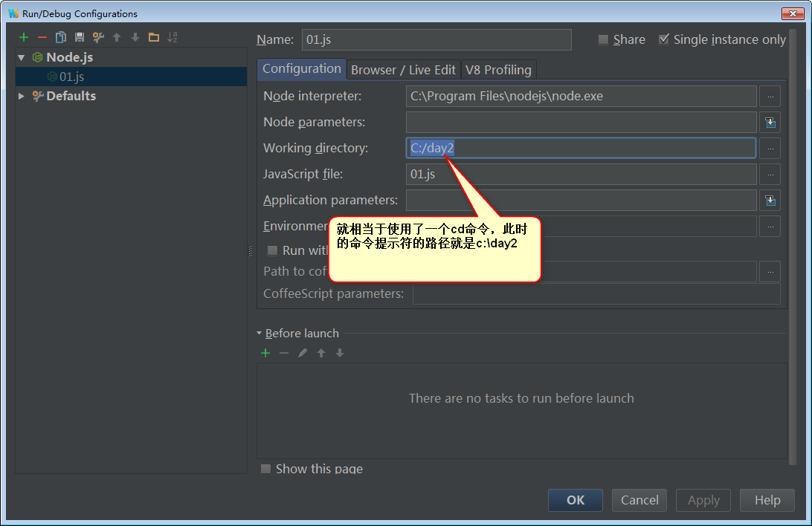Image resolution: width=812 pixels, height=526 pixels.
Task: Toggle Single instance only checkbox
Action: [x=663, y=39]
